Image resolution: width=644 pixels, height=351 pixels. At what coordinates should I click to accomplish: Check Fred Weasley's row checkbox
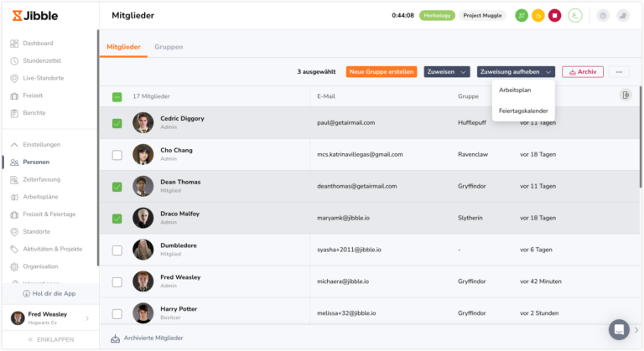[117, 282]
